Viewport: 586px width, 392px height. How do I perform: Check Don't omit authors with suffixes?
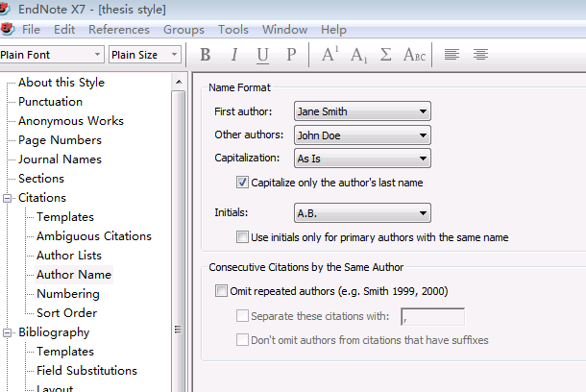click(242, 340)
